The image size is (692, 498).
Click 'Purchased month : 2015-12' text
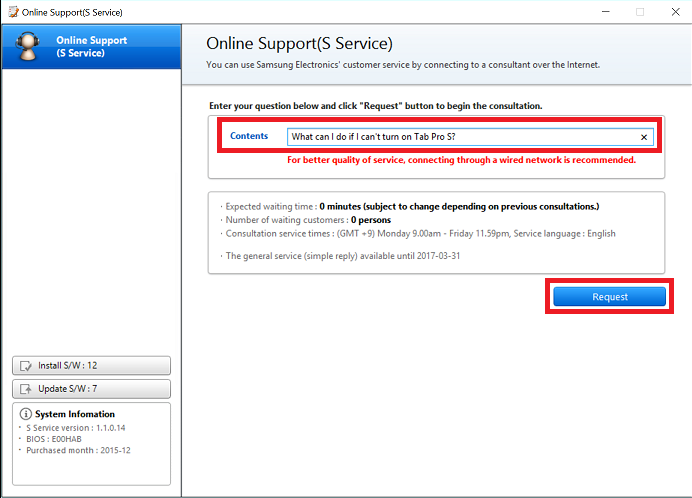(x=78, y=450)
